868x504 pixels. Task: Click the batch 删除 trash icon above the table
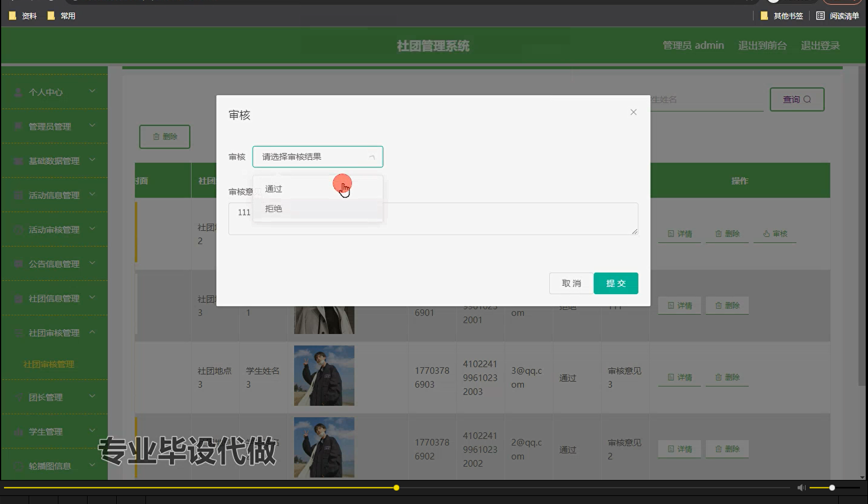click(156, 136)
